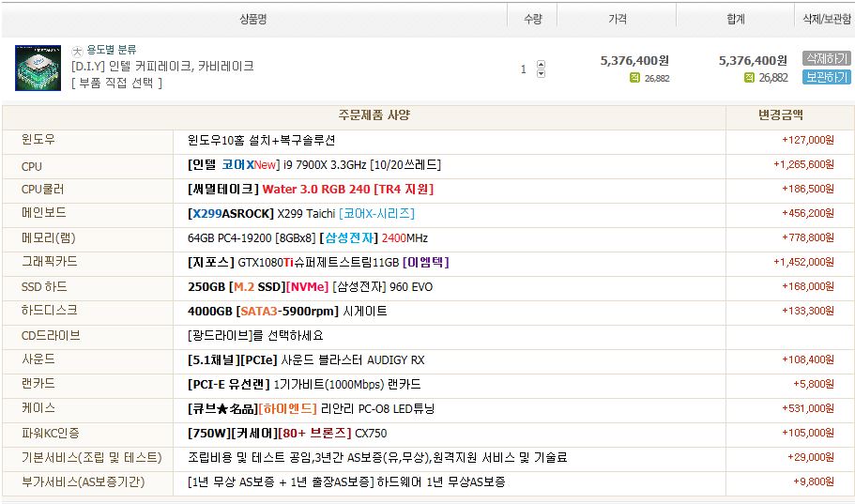
Task: Increase quantity with the up arrow
Action: 541,64
